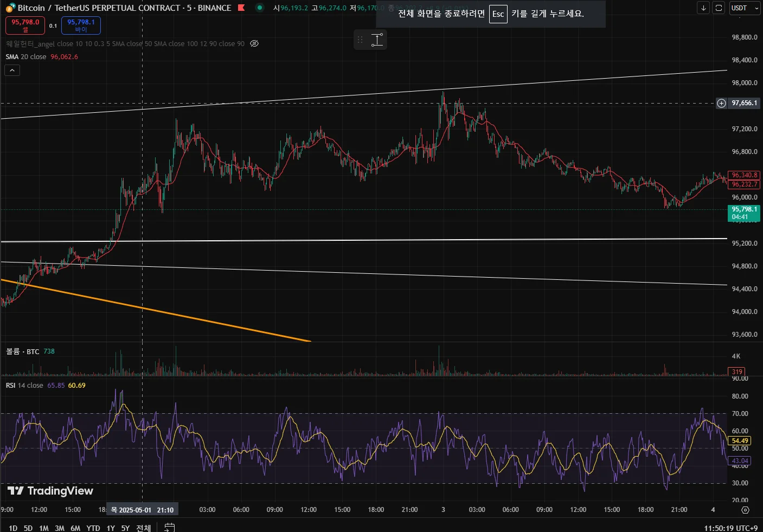The width and height of the screenshot is (763, 532).
Task: Select the 1D time range
Action: [13, 528]
